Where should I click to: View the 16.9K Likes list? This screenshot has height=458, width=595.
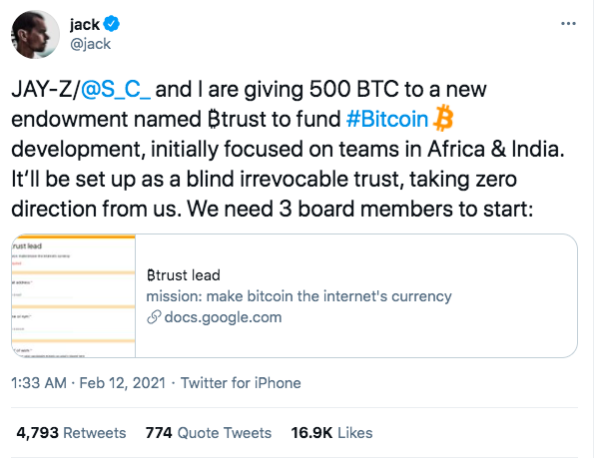click(332, 433)
